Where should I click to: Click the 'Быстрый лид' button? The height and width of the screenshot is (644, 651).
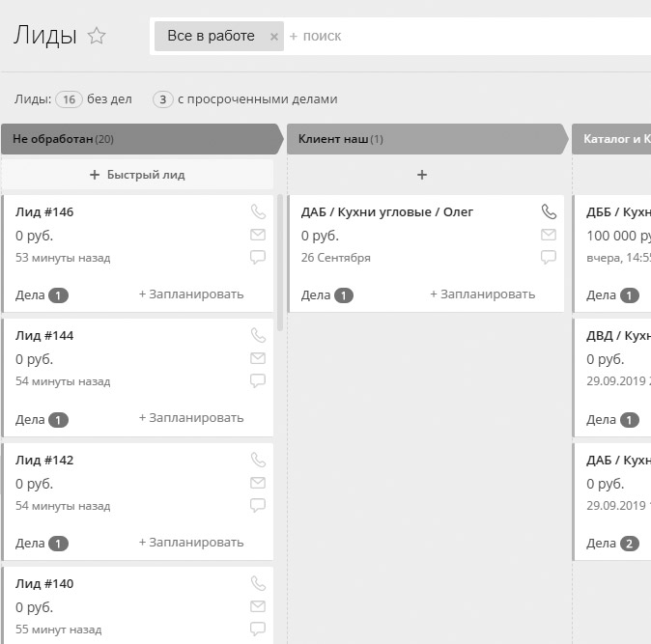[137, 175]
